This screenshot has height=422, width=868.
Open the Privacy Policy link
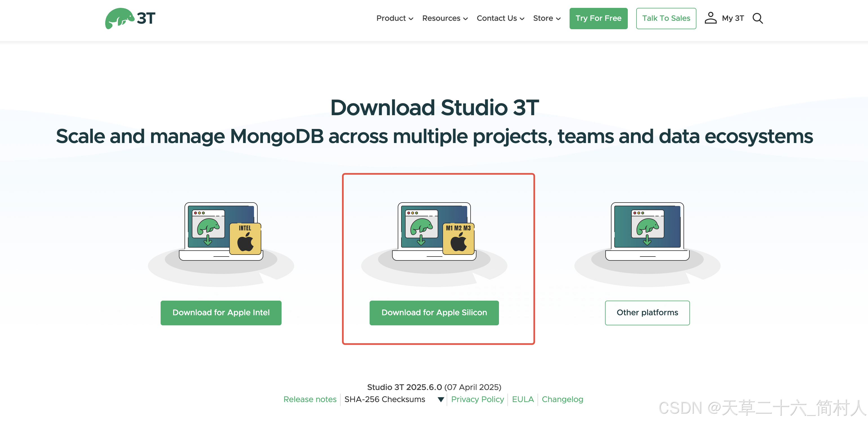478,399
